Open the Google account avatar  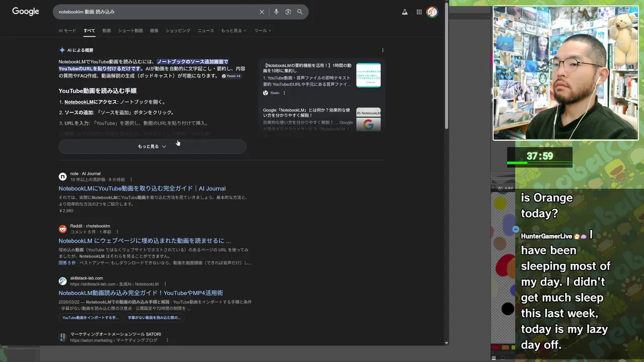[432, 12]
